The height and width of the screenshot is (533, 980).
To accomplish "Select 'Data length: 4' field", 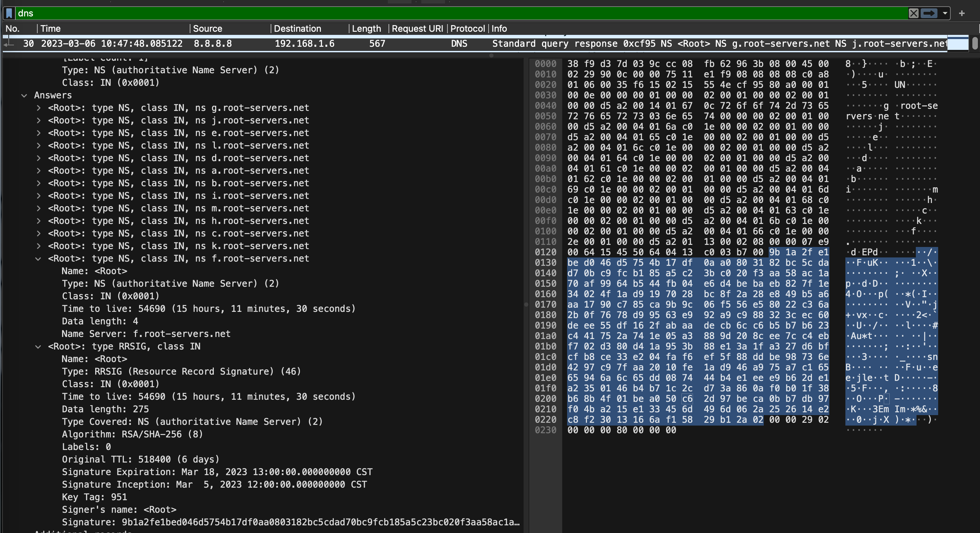I will tap(100, 321).
